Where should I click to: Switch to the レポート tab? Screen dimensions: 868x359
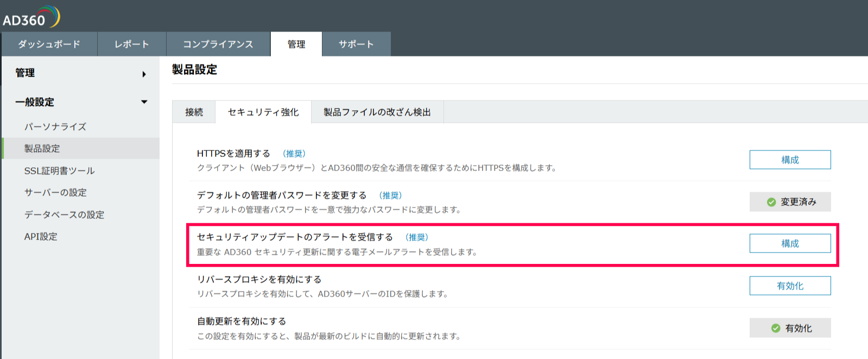[x=132, y=44]
